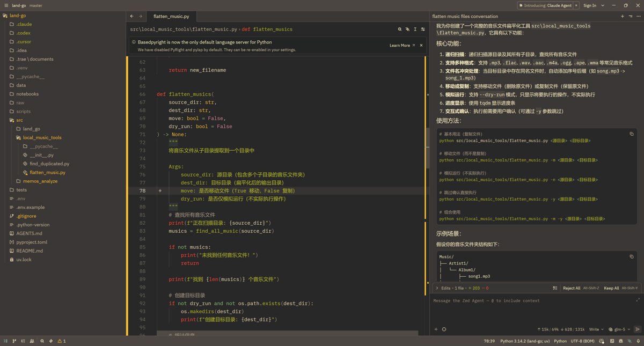The height and width of the screenshot is (346, 644).
Task: Click Keep All to accept edits
Action: [x=611, y=288]
